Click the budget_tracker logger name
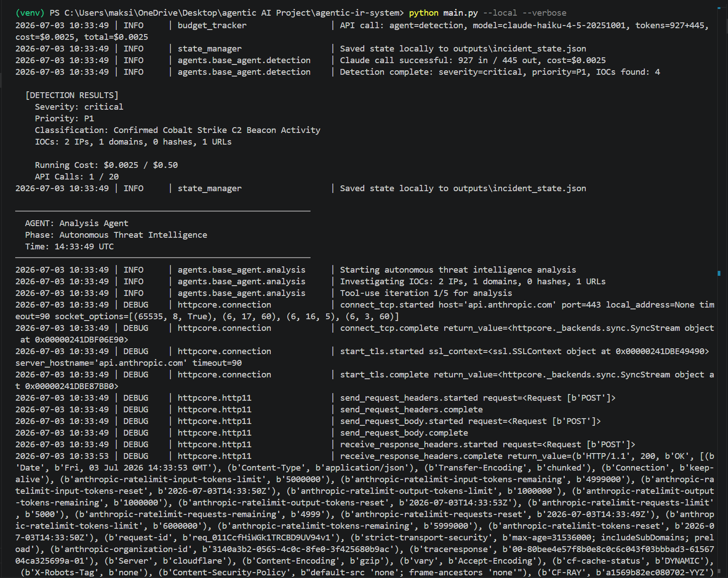 pyautogui.click(x=212, y=26)
